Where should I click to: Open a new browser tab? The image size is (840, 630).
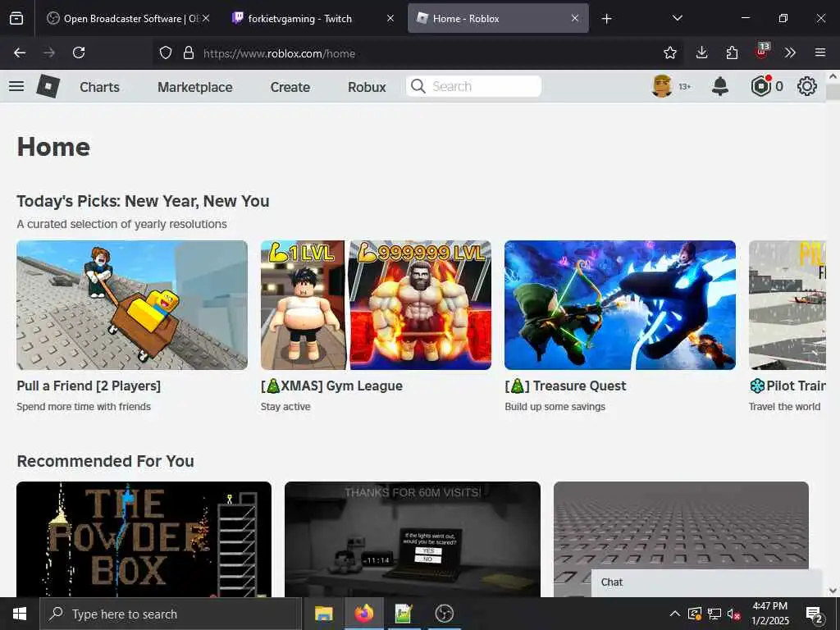(606, 19)
